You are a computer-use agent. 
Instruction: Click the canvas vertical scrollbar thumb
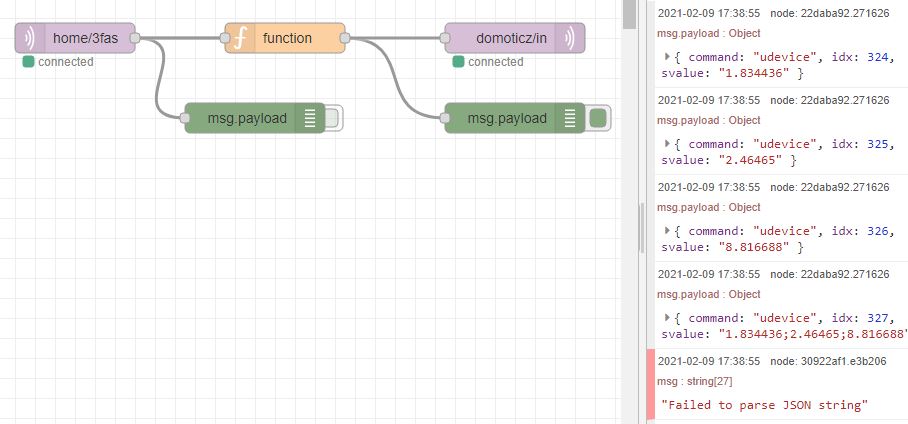tap(629, 14)
